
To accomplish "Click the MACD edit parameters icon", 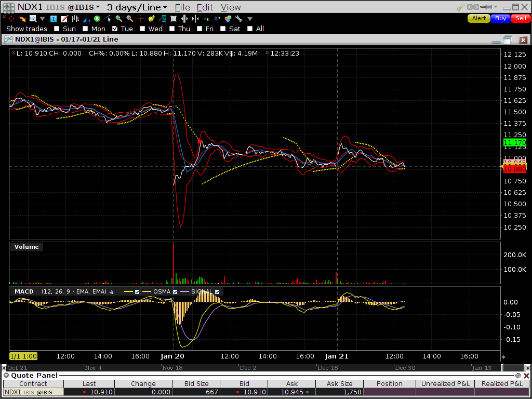I will 111,292.
